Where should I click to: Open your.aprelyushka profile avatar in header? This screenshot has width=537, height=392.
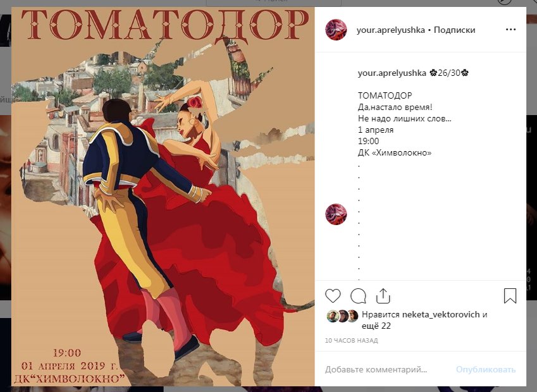point(336,30)
